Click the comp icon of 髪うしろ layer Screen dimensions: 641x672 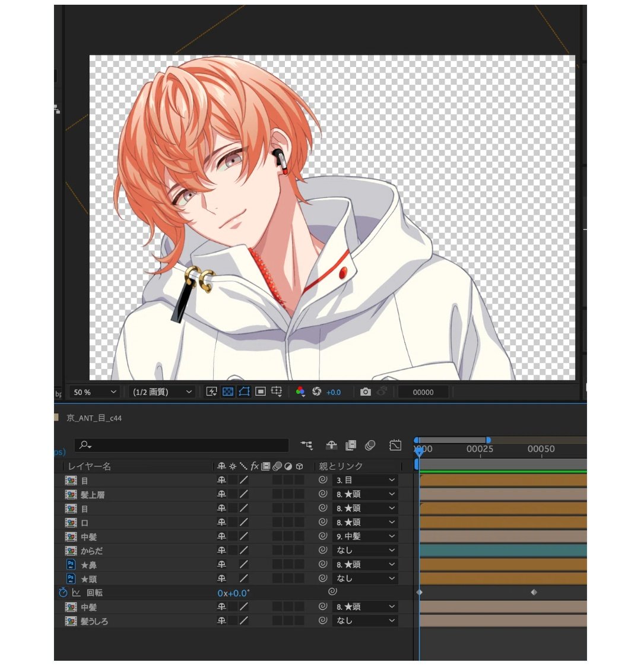(x=71, y=621)
